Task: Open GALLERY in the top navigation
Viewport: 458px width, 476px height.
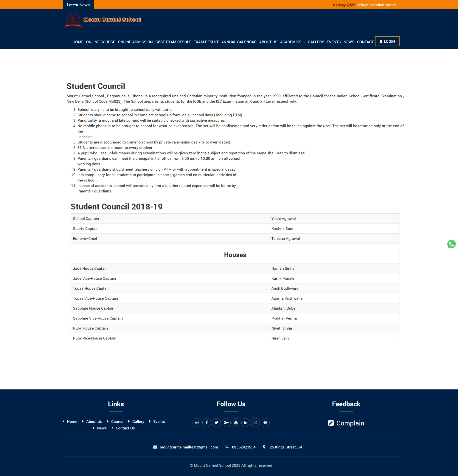Action: click(316, 42)
